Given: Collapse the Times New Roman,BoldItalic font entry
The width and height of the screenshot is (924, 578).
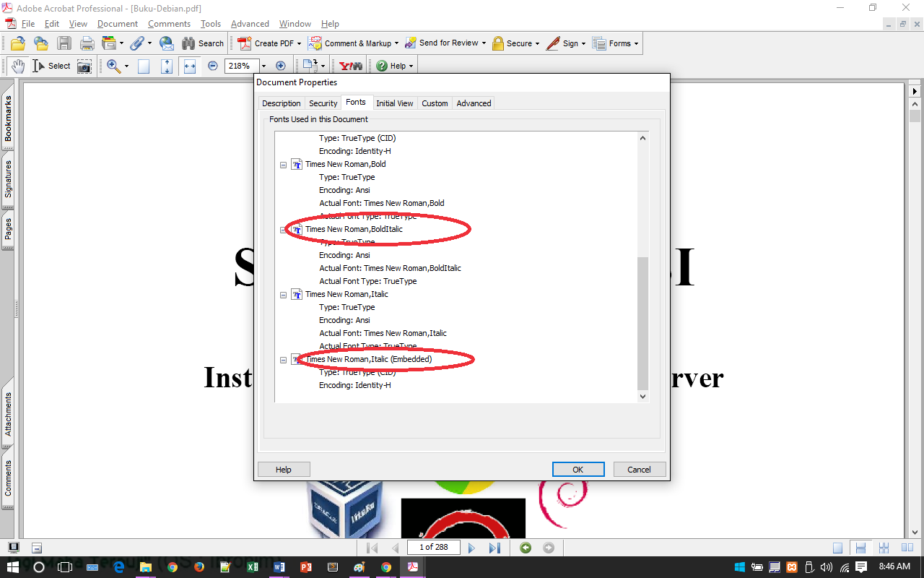Looking at the screenshot, I should [x=283, y=229].
